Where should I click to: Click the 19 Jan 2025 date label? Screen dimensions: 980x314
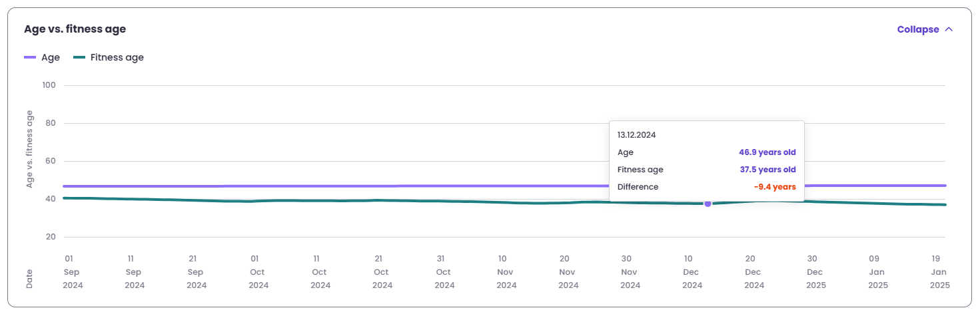(940, 271)
